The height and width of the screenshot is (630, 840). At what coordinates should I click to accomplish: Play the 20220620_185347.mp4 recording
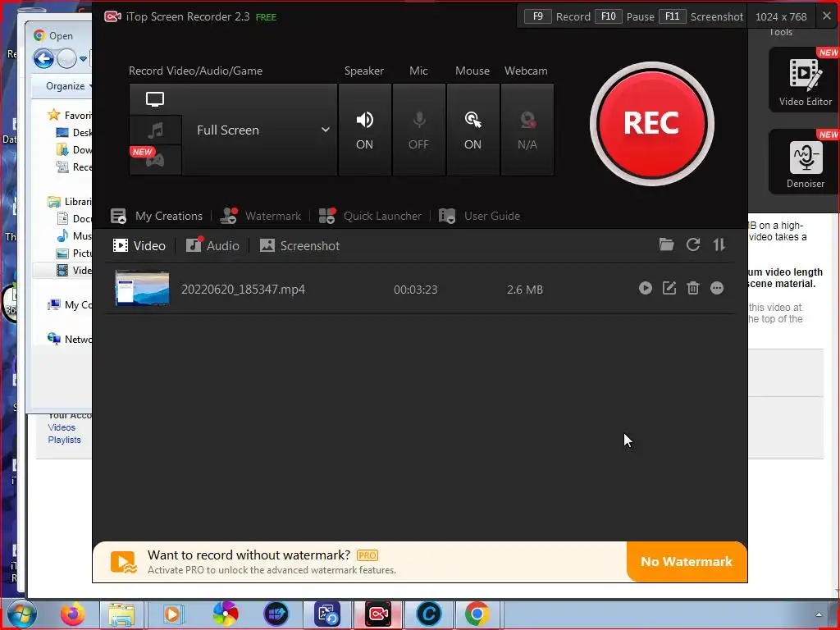pos(646,288)
